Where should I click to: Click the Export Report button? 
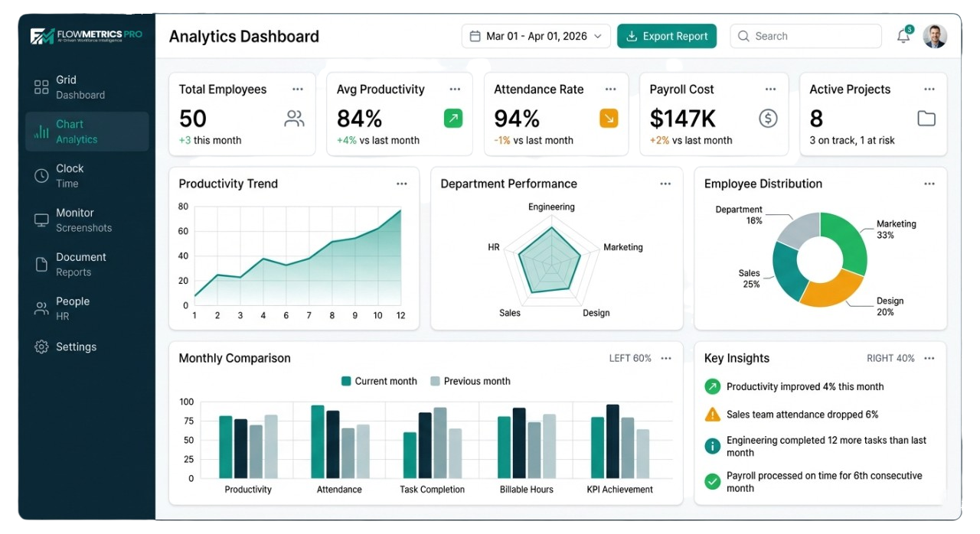tap(667, 36)
